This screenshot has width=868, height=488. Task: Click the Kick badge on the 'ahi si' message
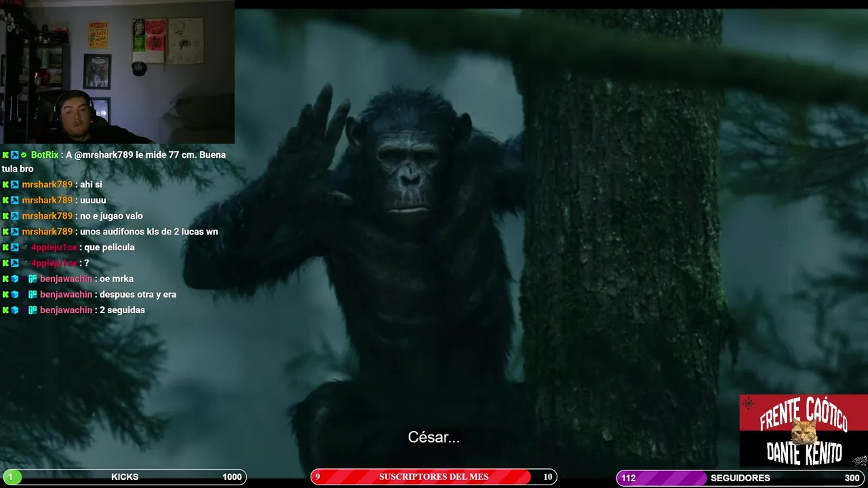(x=5, y=184)
